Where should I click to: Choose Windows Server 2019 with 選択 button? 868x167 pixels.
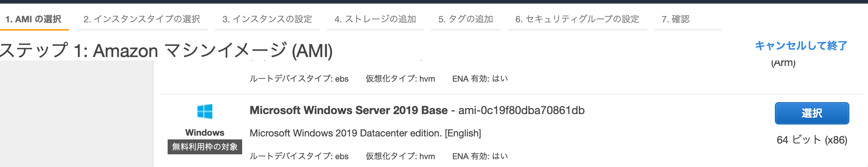(x=812, y=113)
